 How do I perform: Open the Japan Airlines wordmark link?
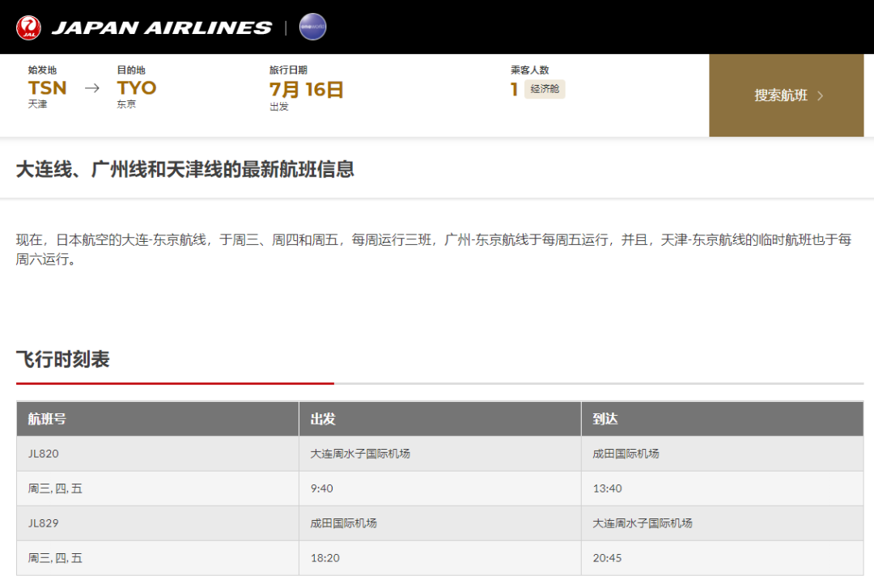tap(162, 27)
